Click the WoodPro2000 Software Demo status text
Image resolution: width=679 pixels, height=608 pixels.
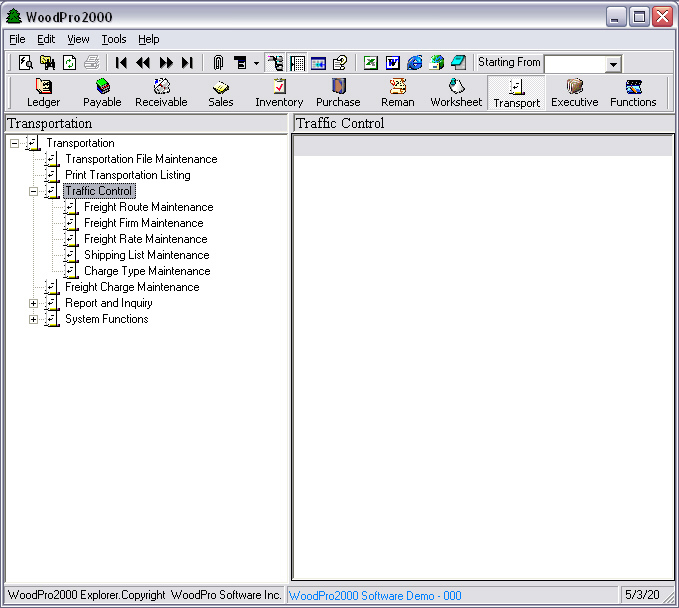click(x=375, y=596)
